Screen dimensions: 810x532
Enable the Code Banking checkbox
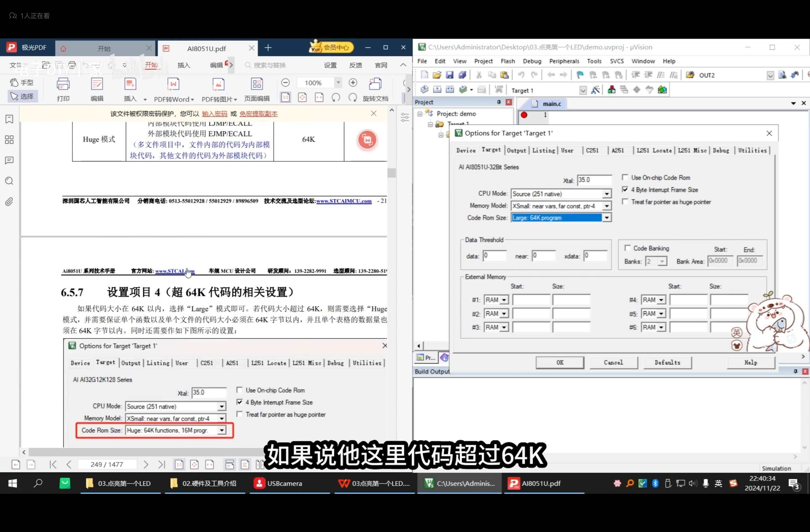(628, 248)
